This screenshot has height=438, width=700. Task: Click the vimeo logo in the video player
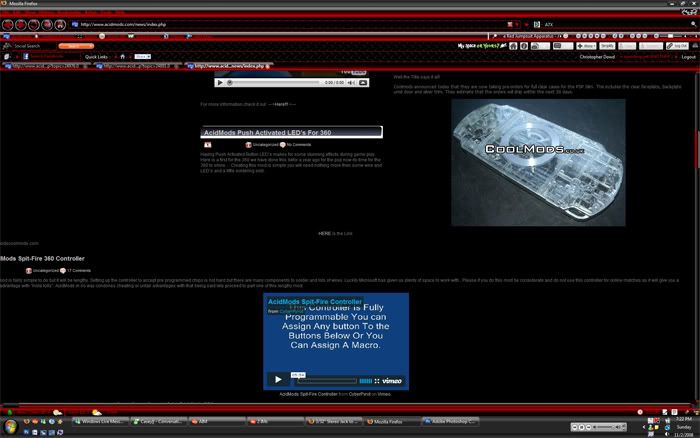tap(392, 381)
